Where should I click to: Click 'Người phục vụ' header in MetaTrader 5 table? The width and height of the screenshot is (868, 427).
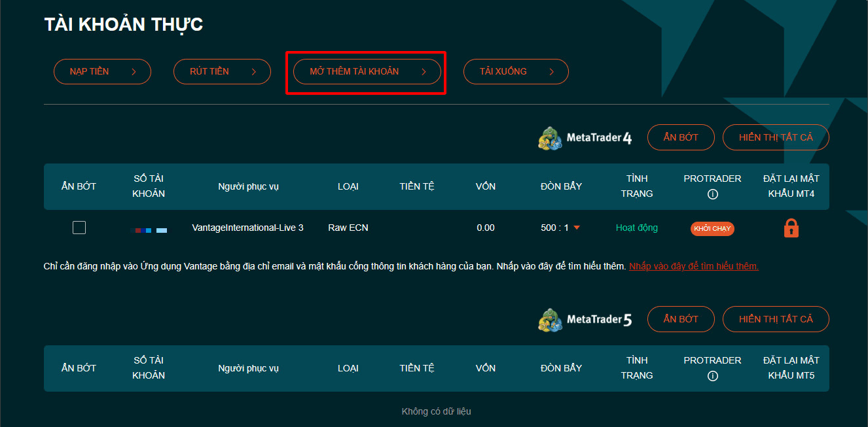pyautogui.click(x=248, y=368)
